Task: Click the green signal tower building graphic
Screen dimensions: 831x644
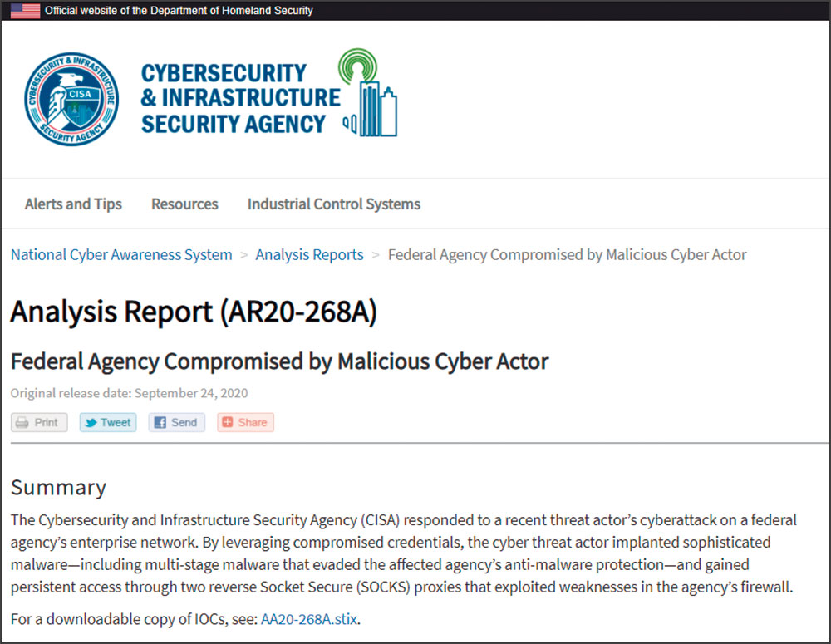Action: point(368,93)
